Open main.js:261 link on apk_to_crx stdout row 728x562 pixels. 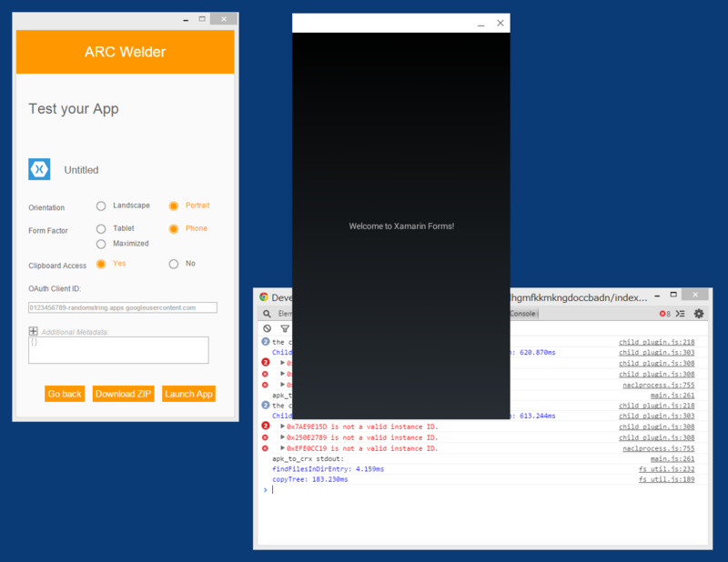coord(672,459)
